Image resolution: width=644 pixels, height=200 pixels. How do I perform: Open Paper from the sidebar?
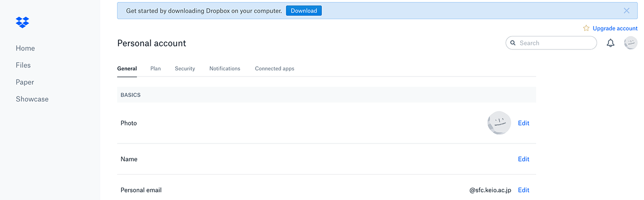[25, 82]
